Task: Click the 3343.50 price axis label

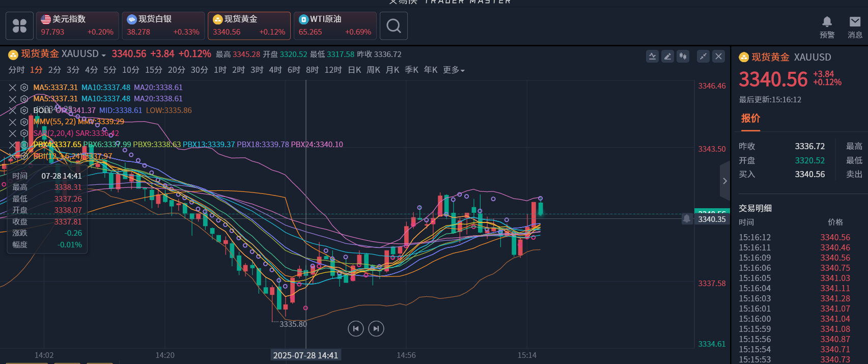Action: point(712,149)
